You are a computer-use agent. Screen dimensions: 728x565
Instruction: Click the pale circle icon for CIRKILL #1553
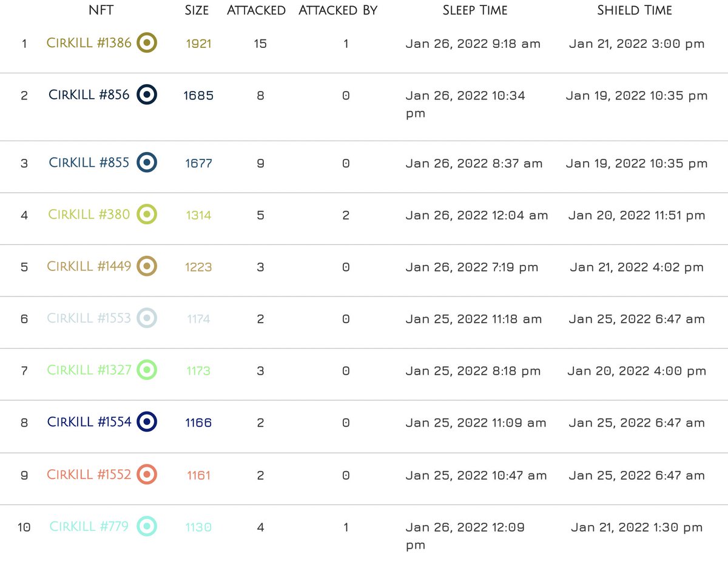pos(147,318)
